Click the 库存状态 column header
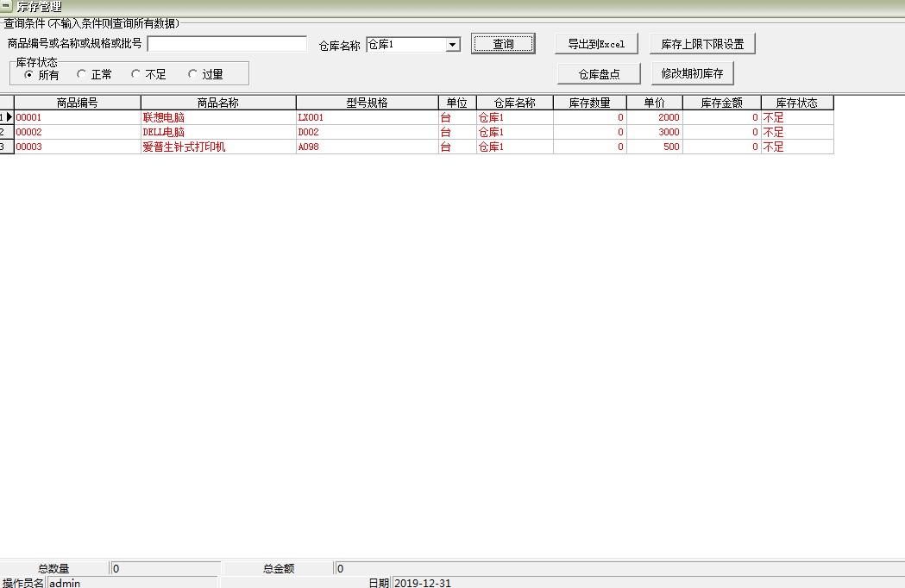Screen dimensions: 905x588 point(797,103)
